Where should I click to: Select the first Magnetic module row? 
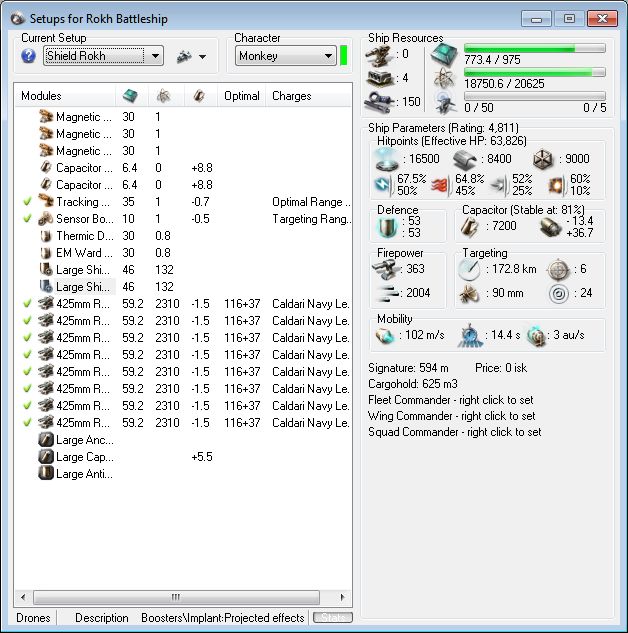coord(183,117)
